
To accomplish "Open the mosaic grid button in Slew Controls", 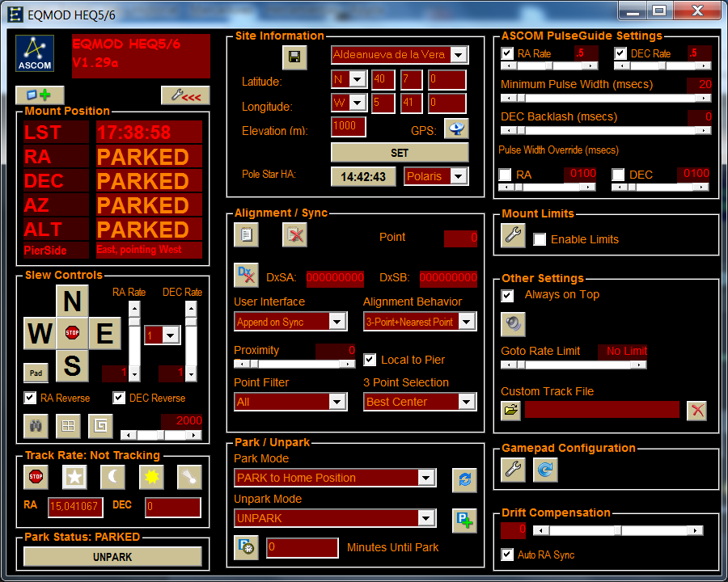I will pos(68,426).
